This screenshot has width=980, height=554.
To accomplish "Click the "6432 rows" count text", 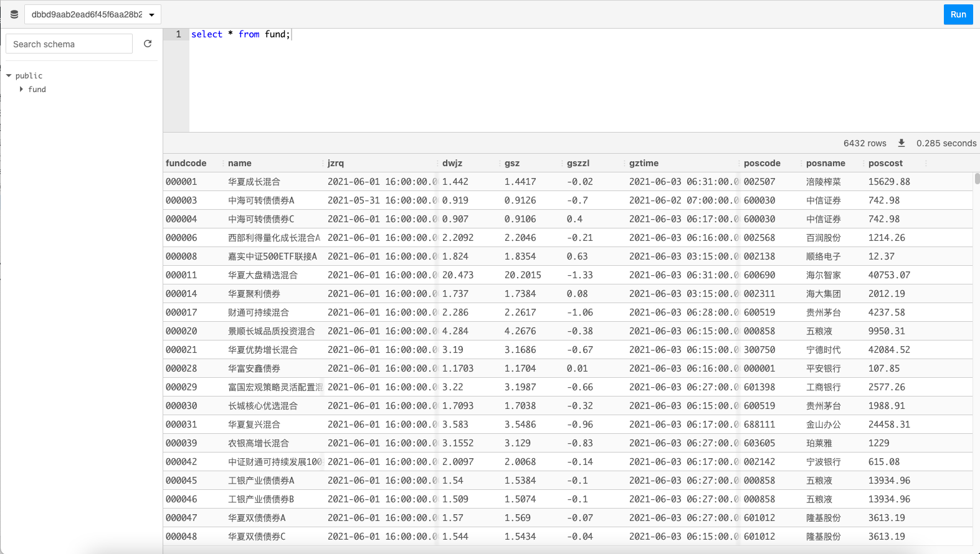I will click(x=865, y=143).
